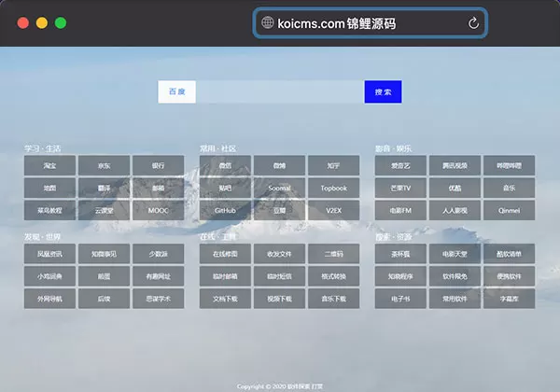The height and width of the screenshot is (392, 560).
Task: Open the 淘宝 link
Action: coord(50,165)
